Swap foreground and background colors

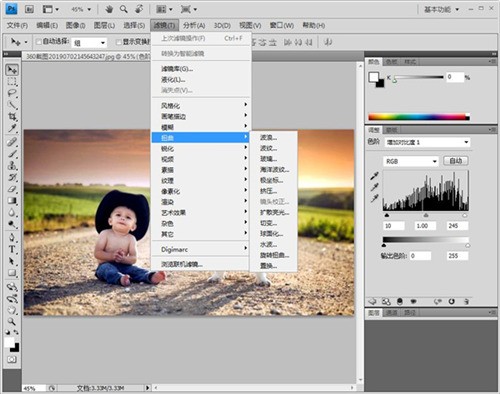16,332
